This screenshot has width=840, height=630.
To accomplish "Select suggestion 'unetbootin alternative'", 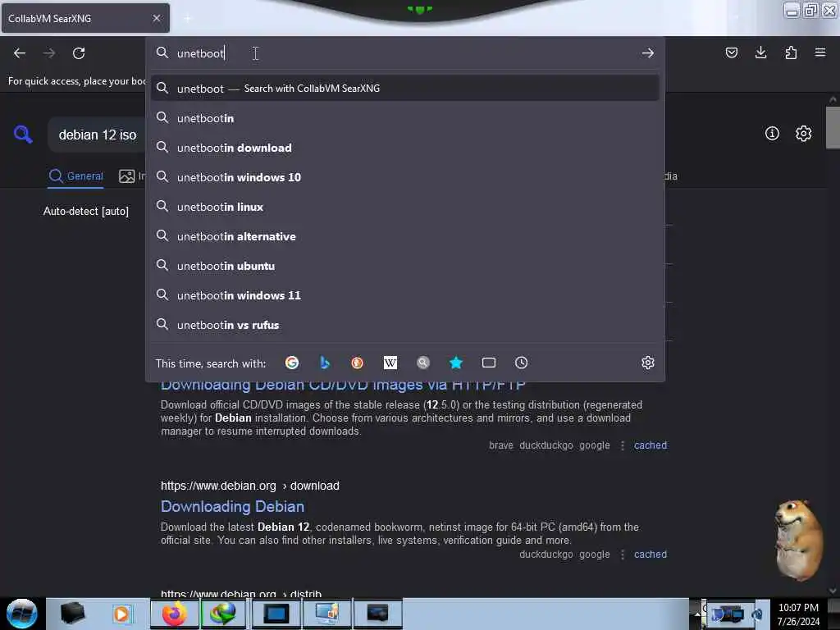I will (x=405, y=235).
